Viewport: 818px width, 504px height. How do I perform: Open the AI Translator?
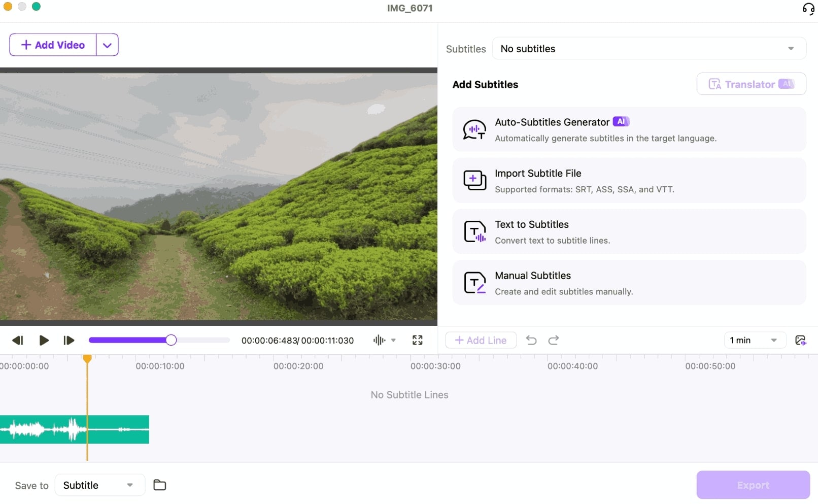(x=751, y=84)
